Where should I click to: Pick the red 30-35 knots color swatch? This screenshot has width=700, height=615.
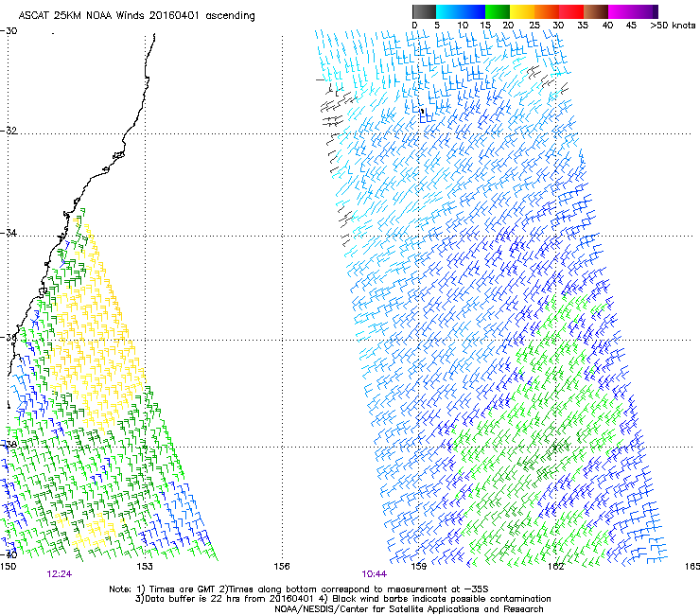click(x=571, y=11)
